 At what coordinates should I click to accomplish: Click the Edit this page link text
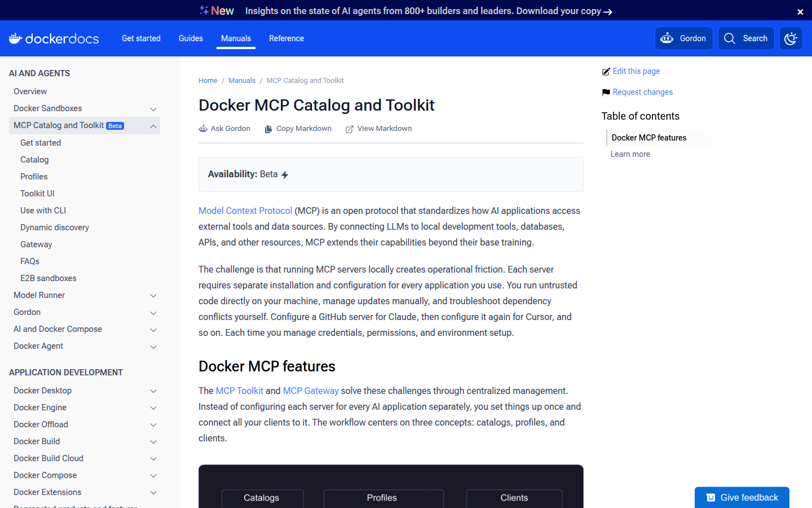[636, 71]
